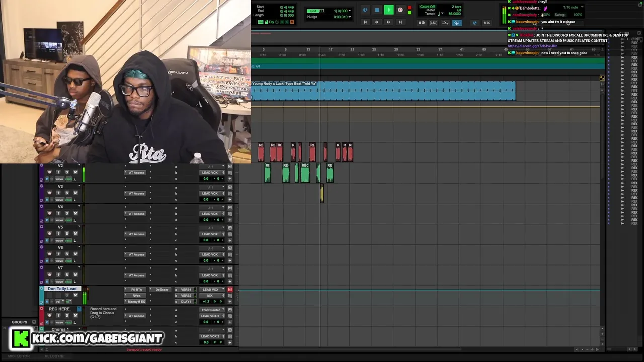The image size is (644, 362).
Task: Toggle Count Off in the transport
Action: [428, 7]
